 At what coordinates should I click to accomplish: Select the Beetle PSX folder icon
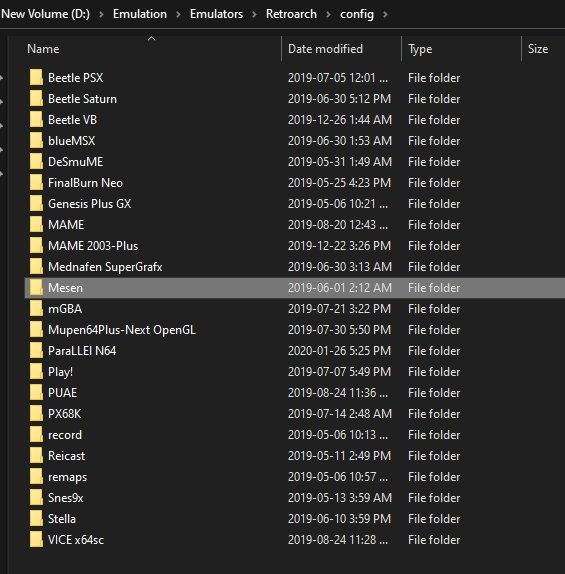pos(36,78)
